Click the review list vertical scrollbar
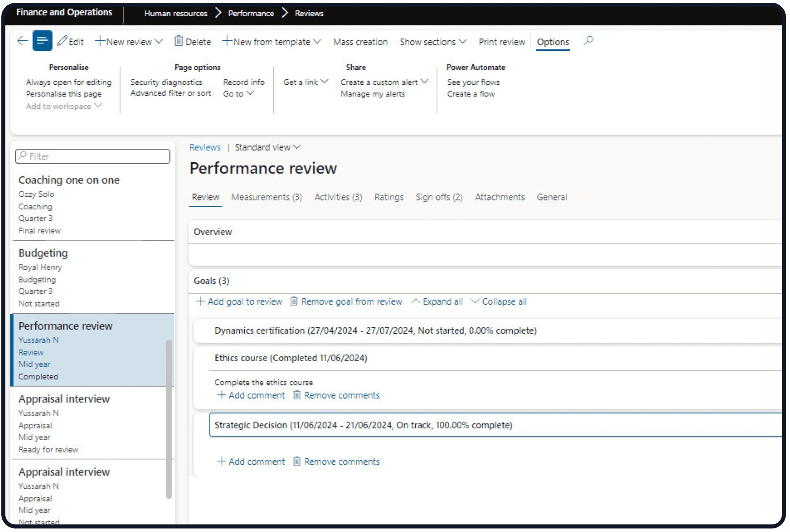 coord(169,419)
